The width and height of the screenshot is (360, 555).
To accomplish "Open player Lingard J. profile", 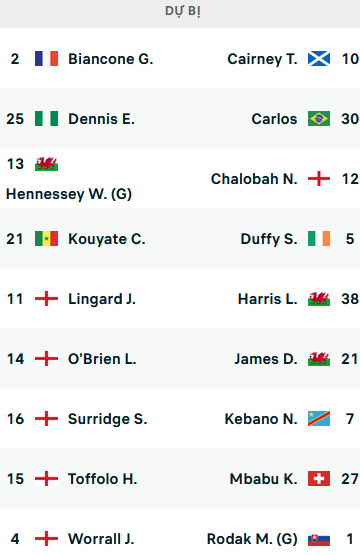I will point(102,299).
